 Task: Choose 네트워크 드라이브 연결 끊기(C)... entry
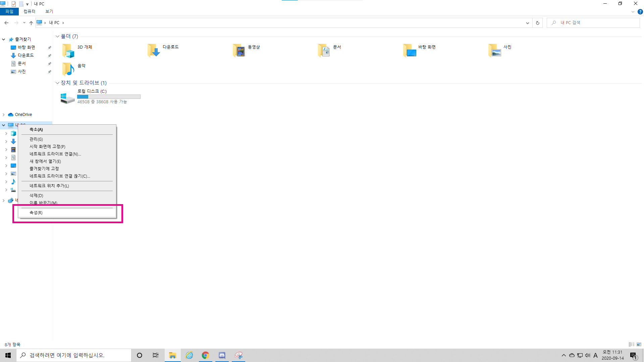pyautogui.click(x=67, y=176)
